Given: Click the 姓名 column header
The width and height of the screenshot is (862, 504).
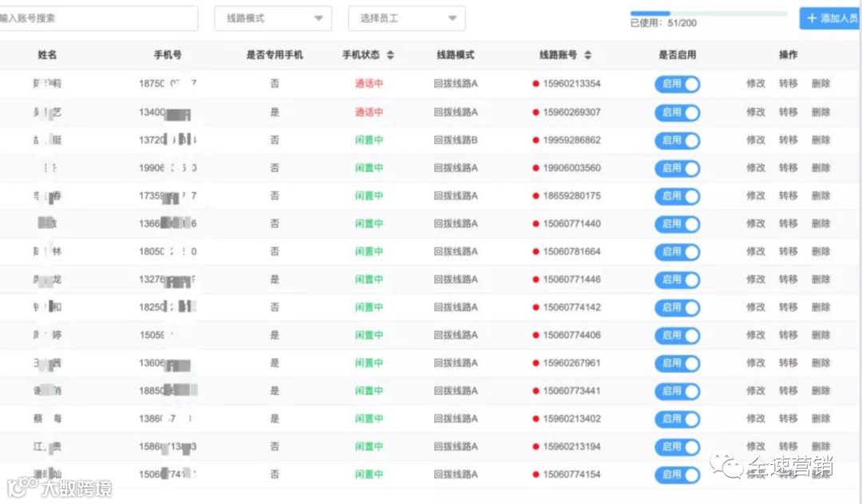Looking at the screenshot, I should (47, 54).
